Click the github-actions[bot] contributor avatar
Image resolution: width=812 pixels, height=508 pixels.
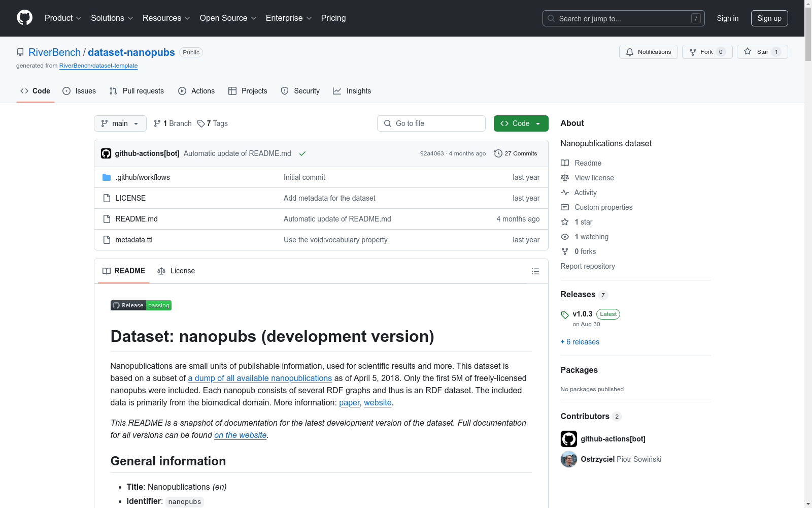569,439
